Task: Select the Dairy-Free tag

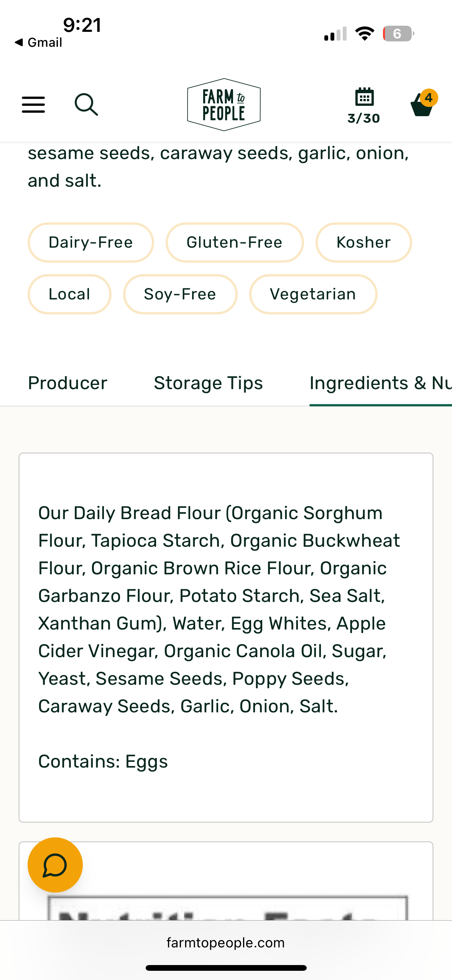Action: pyautogui.click(x=91, y=242)
